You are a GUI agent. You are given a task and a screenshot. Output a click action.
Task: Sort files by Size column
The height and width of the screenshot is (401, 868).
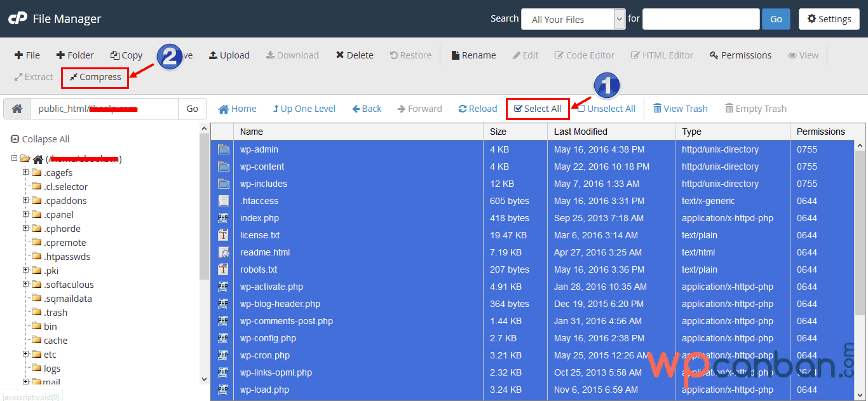pyautogui.click(x=515, y=132)
